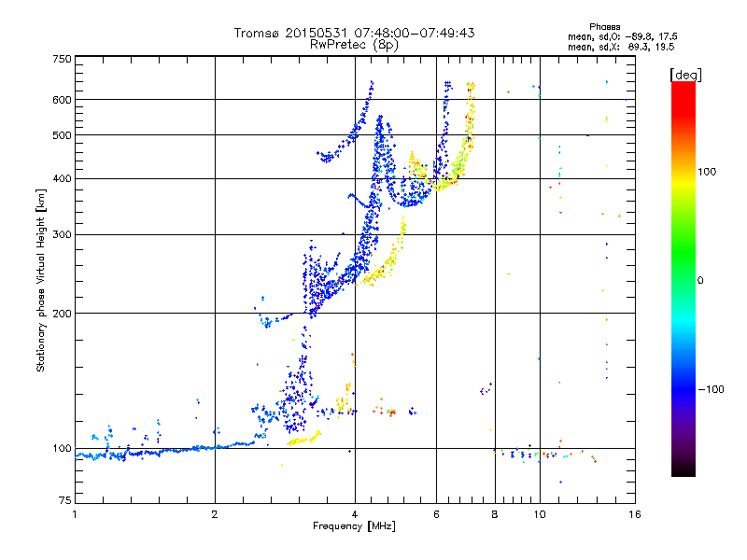Click the 'Phases' header label
Viewport: 747px width, 560px height.
tap(604, 27)
